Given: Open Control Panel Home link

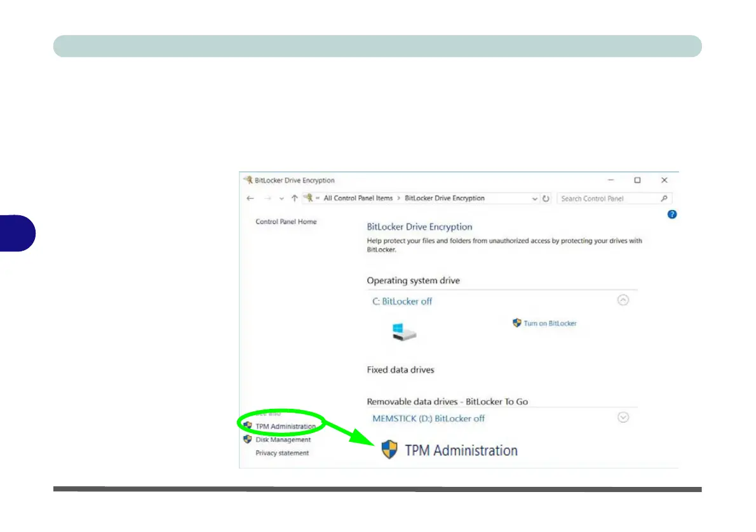Looking at the screenshot, I should pos(286,222).
